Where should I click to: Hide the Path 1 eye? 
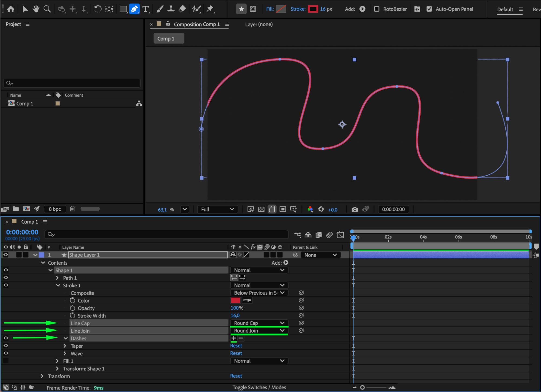(x=6, y=277)
